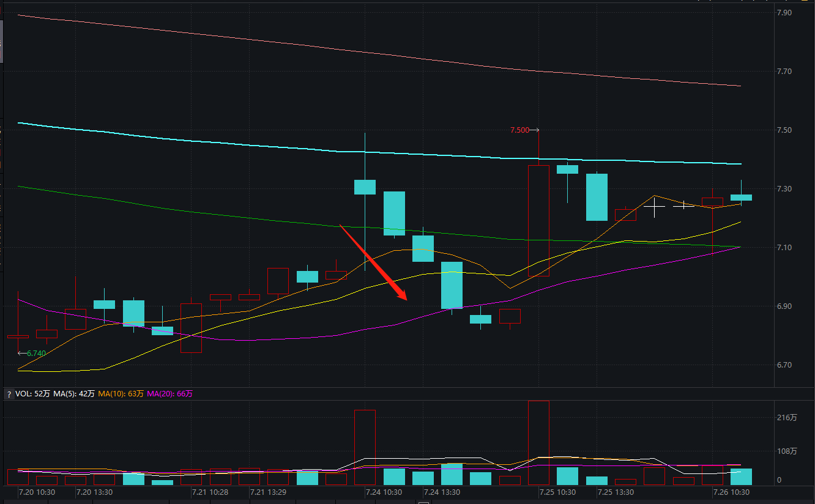Select the tall red volume bar at 7.24 10:30
This screenshot has height=504, width=815.
(365, 447)
